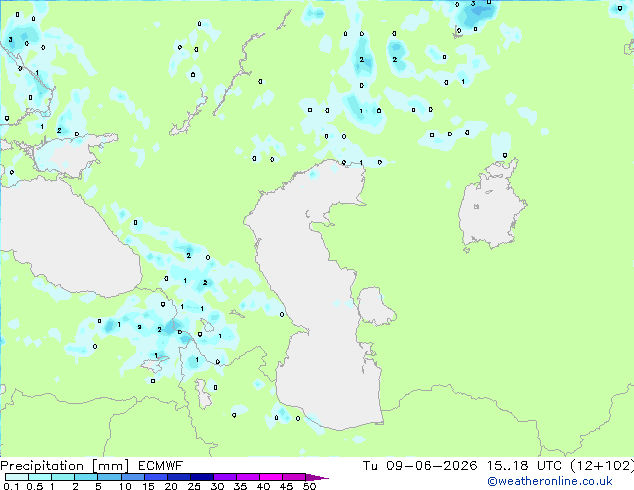Click the 1–2 mm legend color swatch

tap(63, 477)
